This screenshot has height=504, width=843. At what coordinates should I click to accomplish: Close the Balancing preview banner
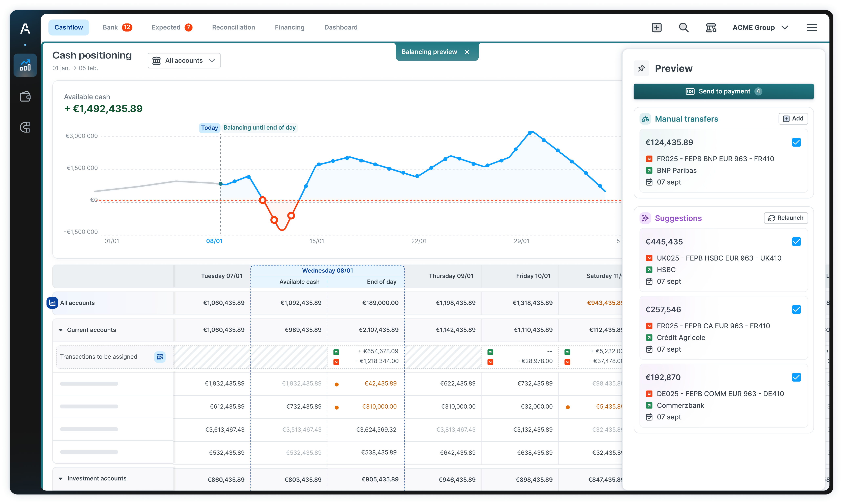point(467,52)
